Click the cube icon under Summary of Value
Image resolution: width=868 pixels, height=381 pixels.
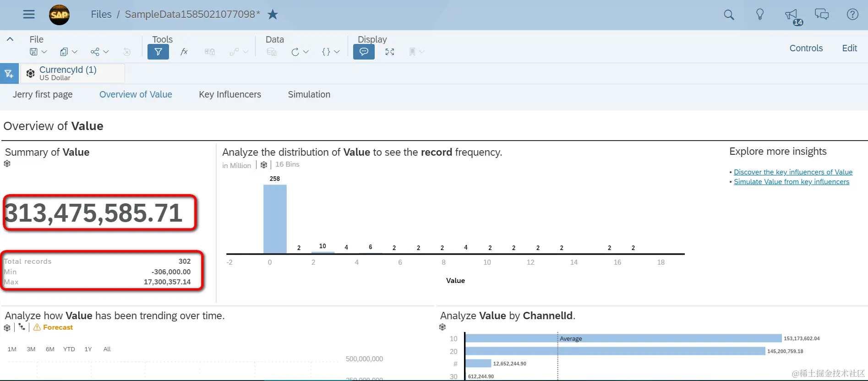coord(7,163)
